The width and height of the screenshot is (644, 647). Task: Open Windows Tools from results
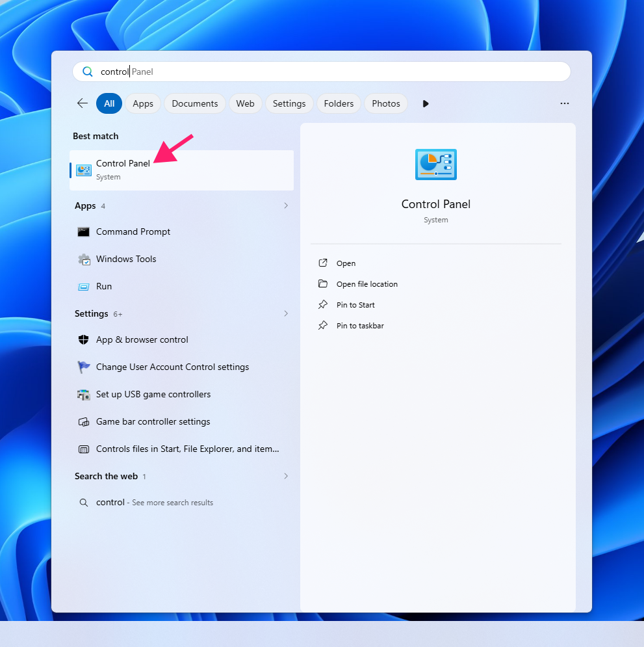point(181,259)
